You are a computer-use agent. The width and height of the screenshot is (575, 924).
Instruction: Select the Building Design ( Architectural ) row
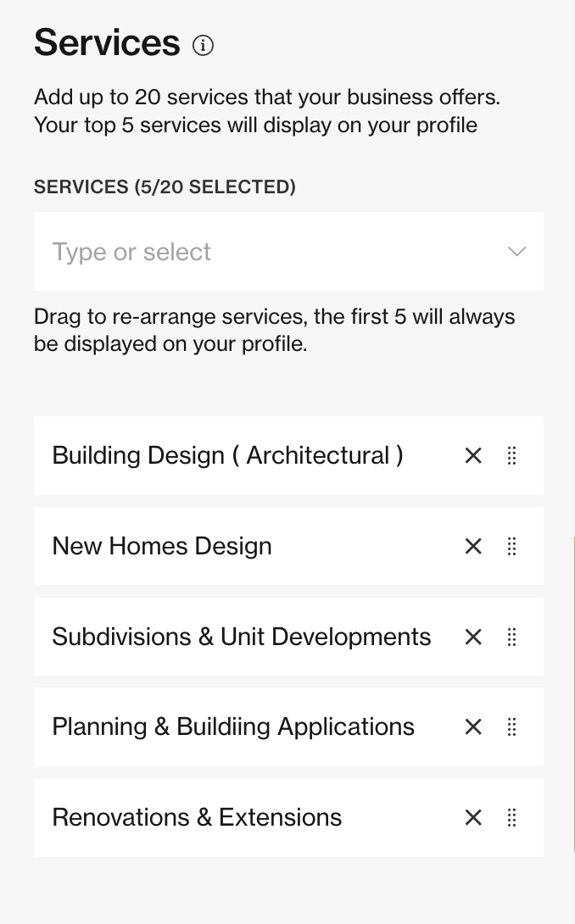[x=227, y=456]
